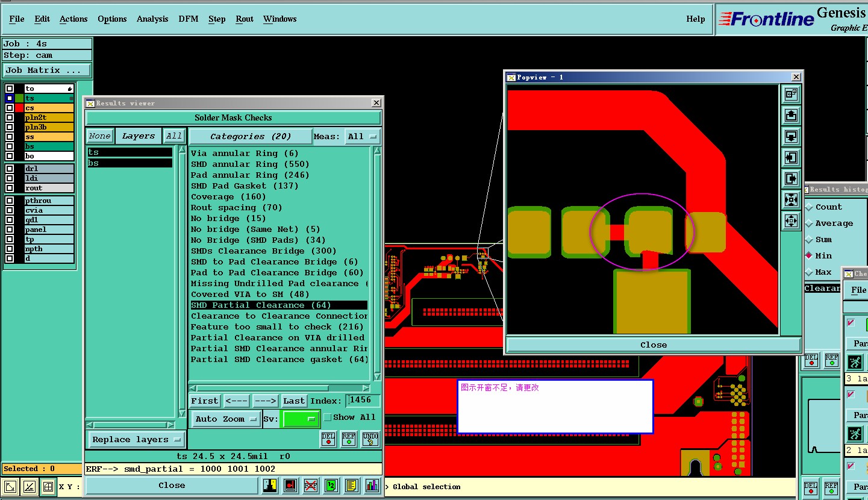Click the UNDO icon in Results viewer
The image size is (868, 500).
(370, 439)
